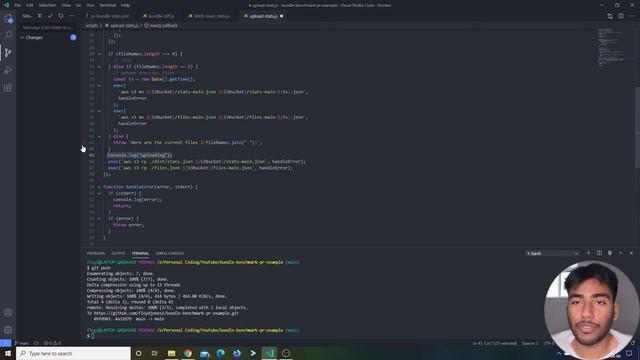Screen dimensions: 640x360
Task: Open the Manage gear icon
Action: (x=8, y=330)
